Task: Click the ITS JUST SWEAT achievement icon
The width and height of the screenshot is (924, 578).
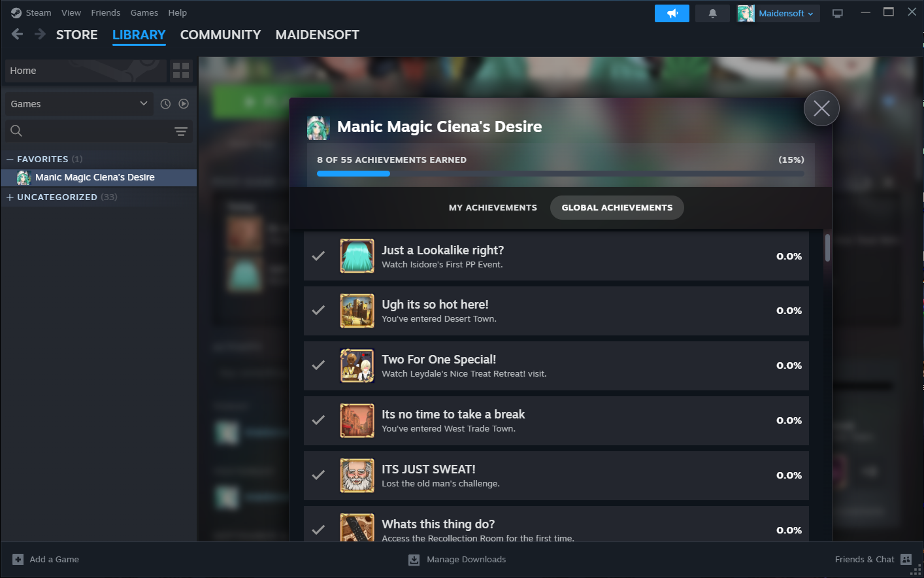Action: (x=357, y=475)
